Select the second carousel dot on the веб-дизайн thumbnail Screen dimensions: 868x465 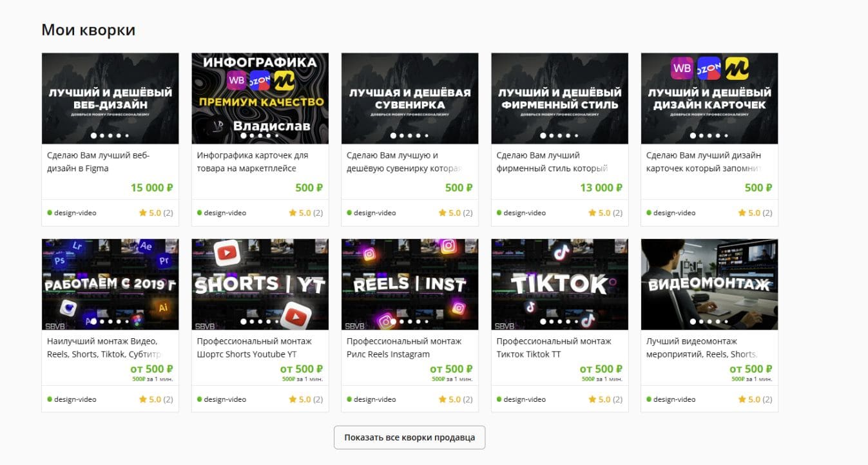click(102, 136)
